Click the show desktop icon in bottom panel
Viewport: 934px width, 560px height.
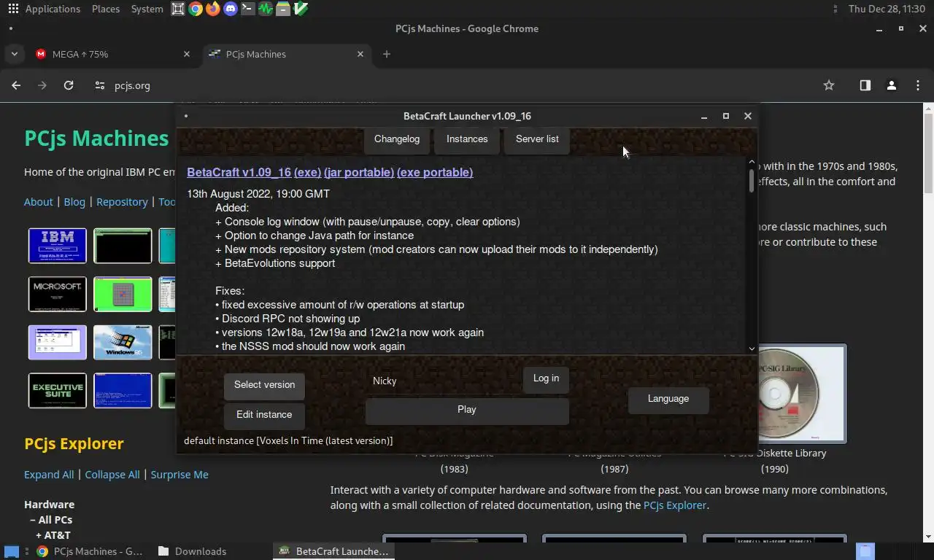pos(12,551)
